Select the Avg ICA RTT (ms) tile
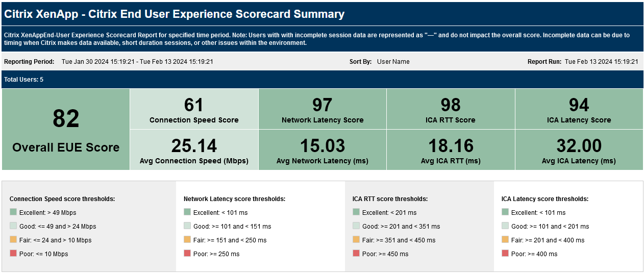Image resolution: width=644 pixels, height=273 pixels. click(451, 150)
